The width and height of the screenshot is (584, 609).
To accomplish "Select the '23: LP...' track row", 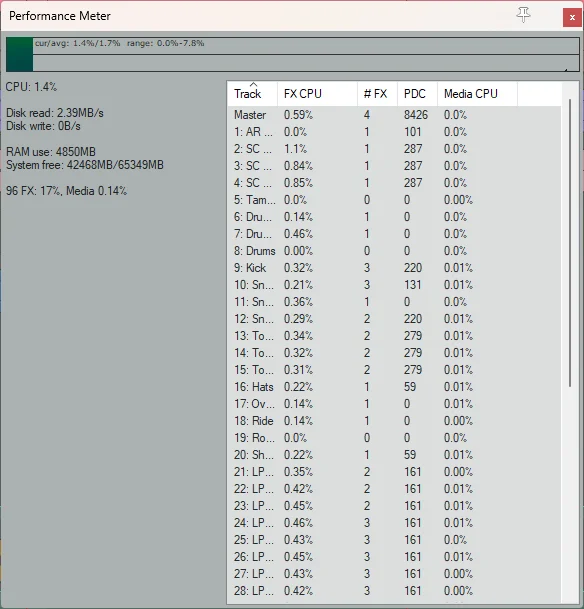I will (394, 506).
